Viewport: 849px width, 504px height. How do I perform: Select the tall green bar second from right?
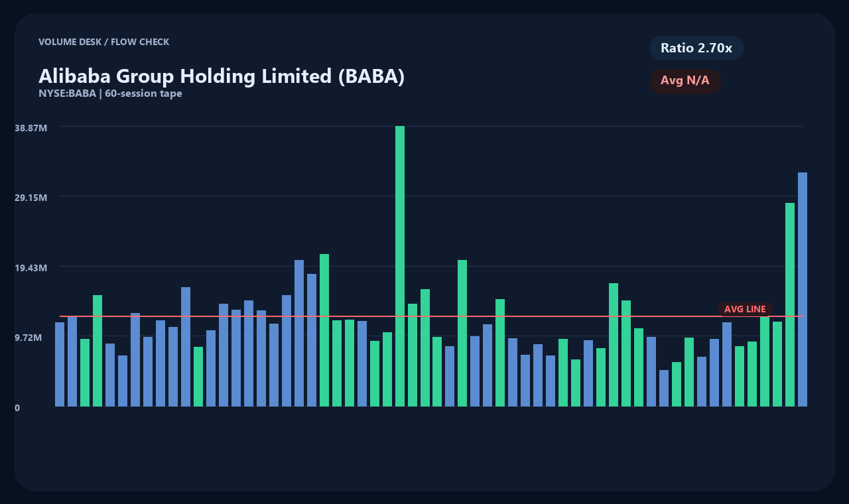tap(790, 304)
